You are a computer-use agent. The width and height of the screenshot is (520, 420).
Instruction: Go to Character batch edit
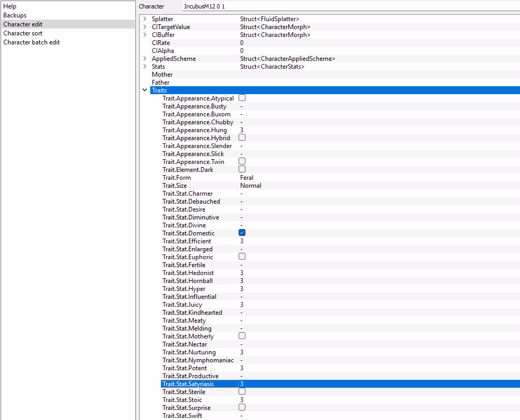pos(31,42)
